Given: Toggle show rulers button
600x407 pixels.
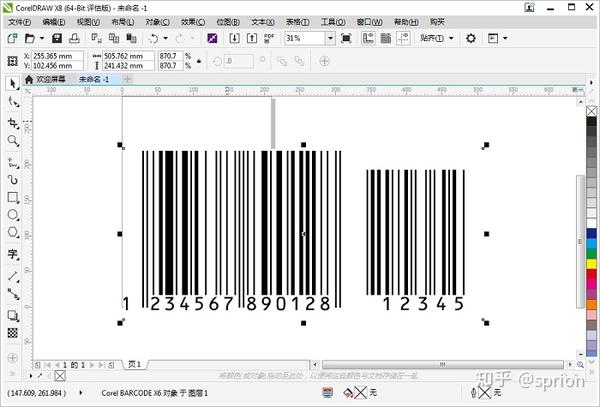Looking at the screenshot, I should pos(368,38).
